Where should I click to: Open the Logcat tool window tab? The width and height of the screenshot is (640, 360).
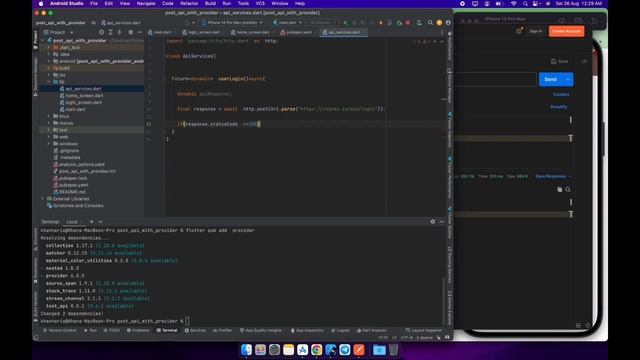(340, 330)
